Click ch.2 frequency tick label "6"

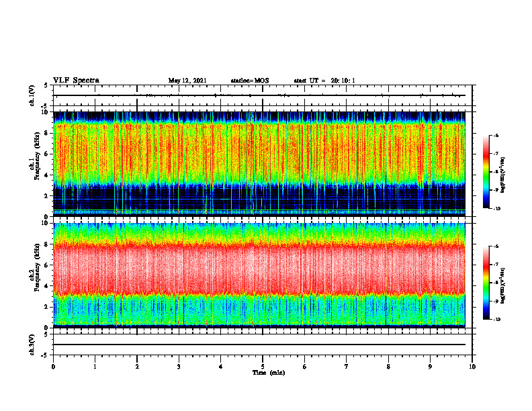(x=47, y=265)
